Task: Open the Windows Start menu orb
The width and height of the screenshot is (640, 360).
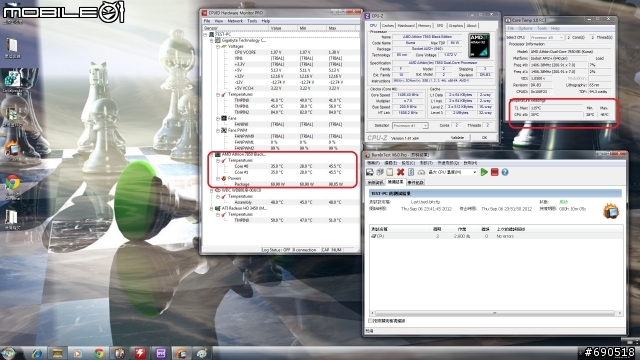Action: tap(9, 353)
